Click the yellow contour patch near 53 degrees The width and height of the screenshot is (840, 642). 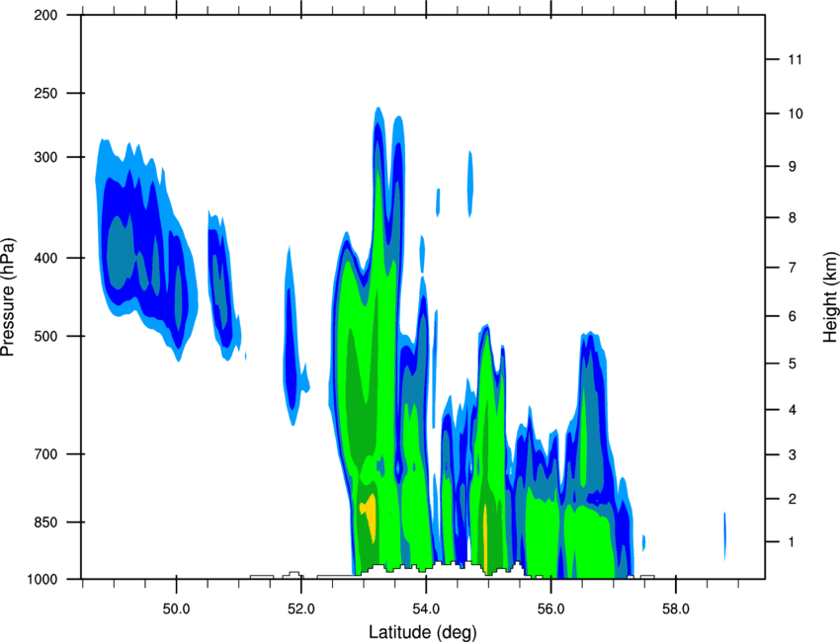click(x=370, y=516)
